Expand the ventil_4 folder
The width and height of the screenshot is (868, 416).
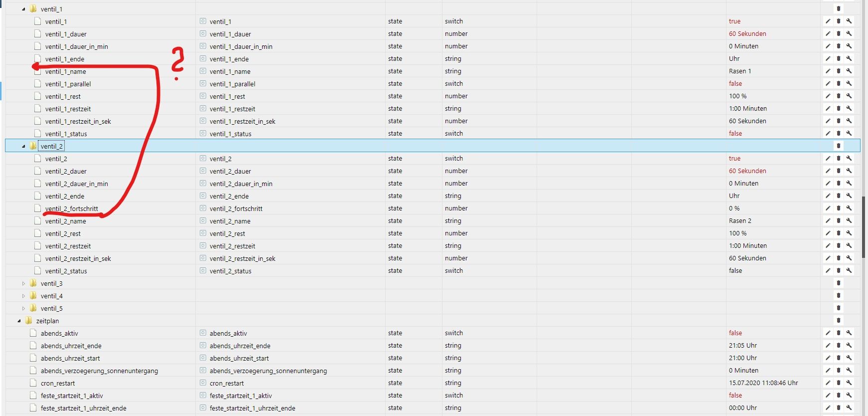[23, 296]
